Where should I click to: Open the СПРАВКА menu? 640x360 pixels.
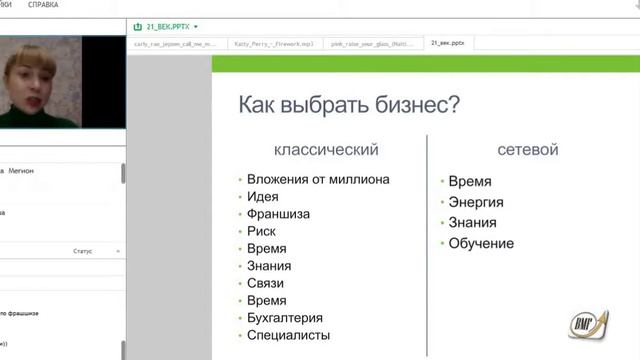coord(43,4)
